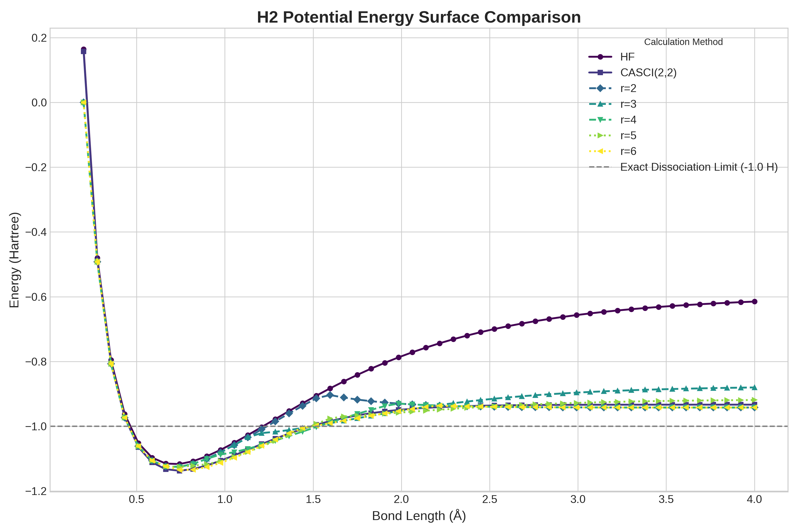Click the r=2 diamond legend marker
Image resolution: width=798 pixels, height=532 pixels.
tap(600, 88)
